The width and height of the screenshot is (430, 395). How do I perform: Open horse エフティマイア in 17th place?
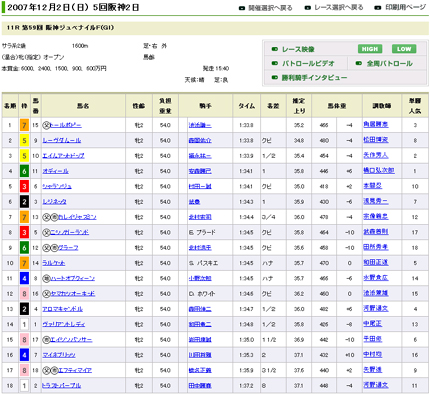click(75, 371)
